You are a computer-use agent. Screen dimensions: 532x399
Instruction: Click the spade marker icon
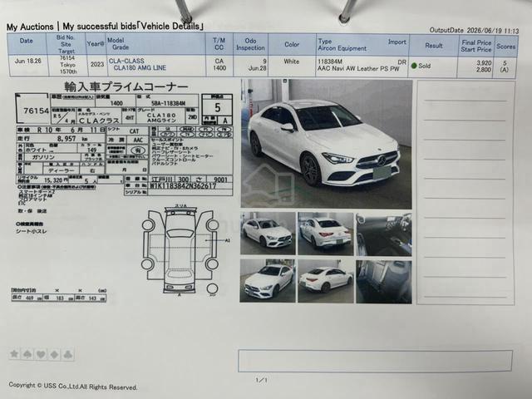click(27, 354)
